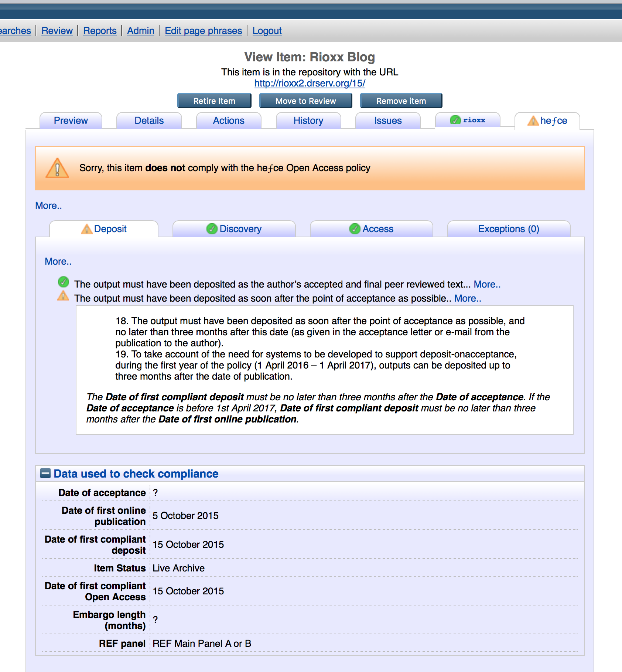Click the warning icon beside point of acceptance rule
The image size is (622, 672).
63,296
